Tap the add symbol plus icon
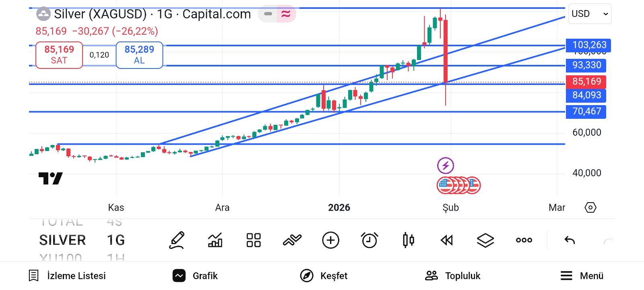This screenshot has width=644, height=290. click(x=331, y=240)
